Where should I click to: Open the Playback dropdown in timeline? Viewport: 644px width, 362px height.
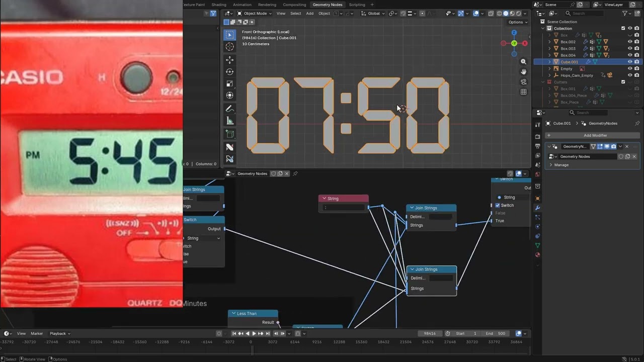coord(60,333)
